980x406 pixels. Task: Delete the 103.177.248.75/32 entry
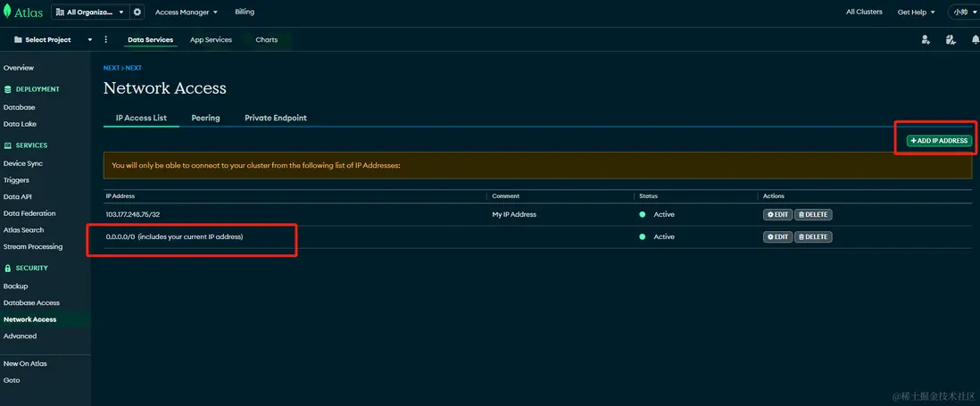tap(813, 215)
